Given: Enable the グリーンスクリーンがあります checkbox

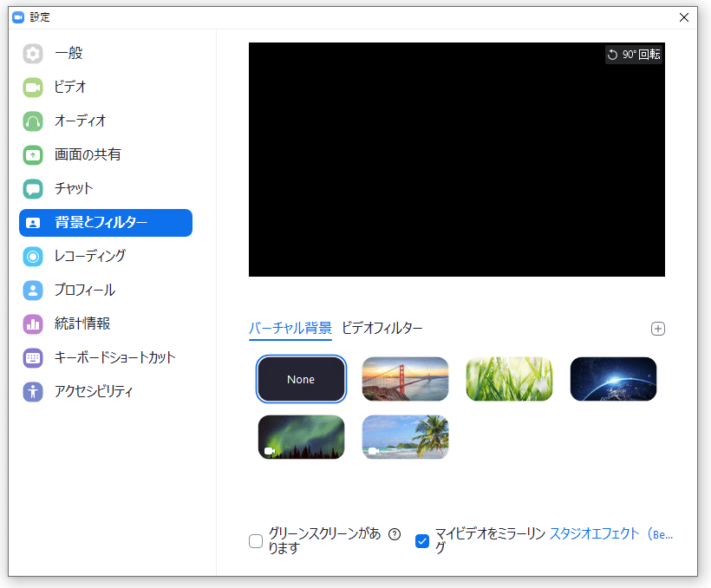Looking at the screenshot, I should pyautogui.click(x=256, y=540).
